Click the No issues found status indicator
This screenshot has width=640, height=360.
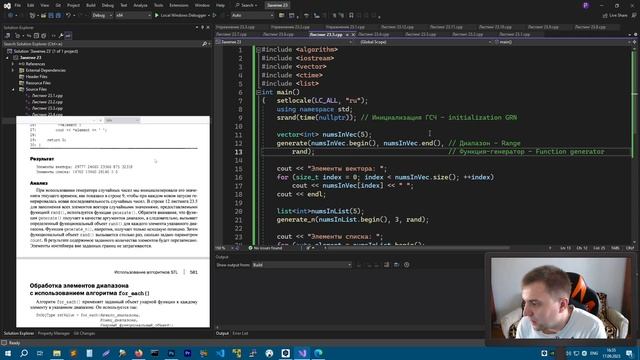[x=265, y=248]
